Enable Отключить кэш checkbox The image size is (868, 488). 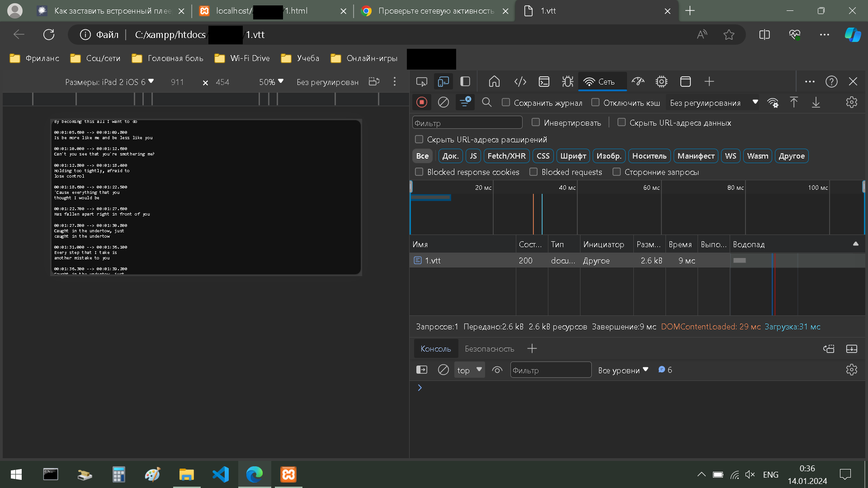pos(595,103)
